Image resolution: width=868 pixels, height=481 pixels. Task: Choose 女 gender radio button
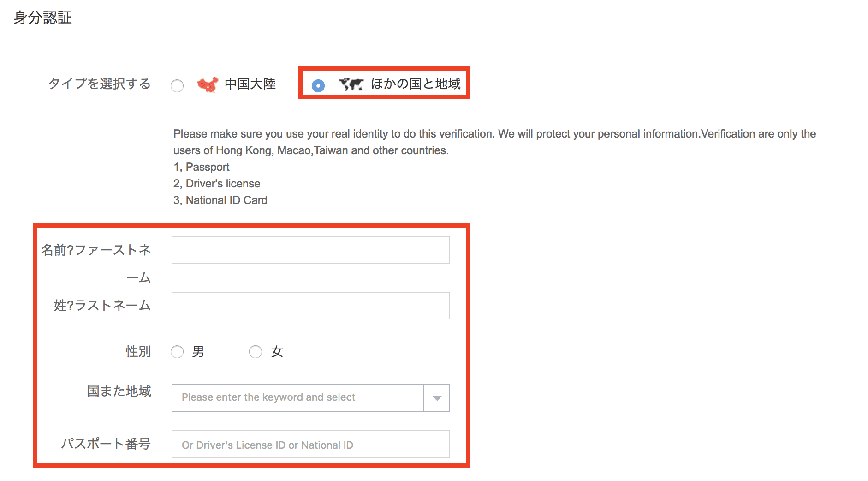tap(256, 352)
